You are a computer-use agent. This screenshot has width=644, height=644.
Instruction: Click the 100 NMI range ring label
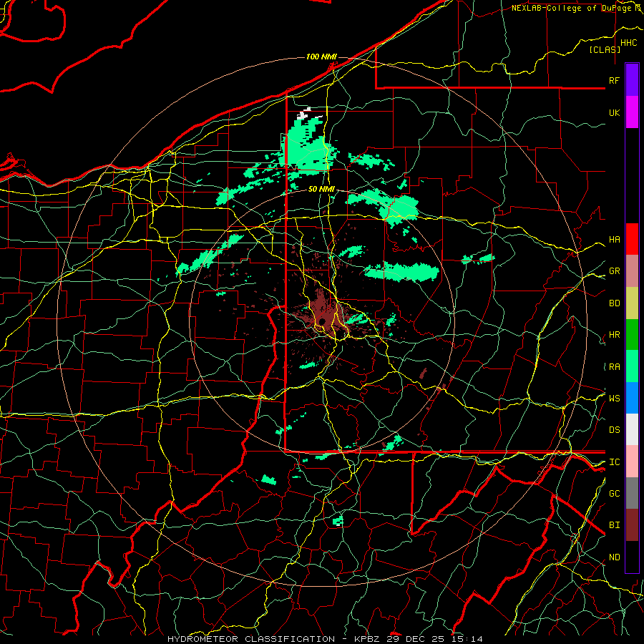pyautogui.click(x=321, y=57)
